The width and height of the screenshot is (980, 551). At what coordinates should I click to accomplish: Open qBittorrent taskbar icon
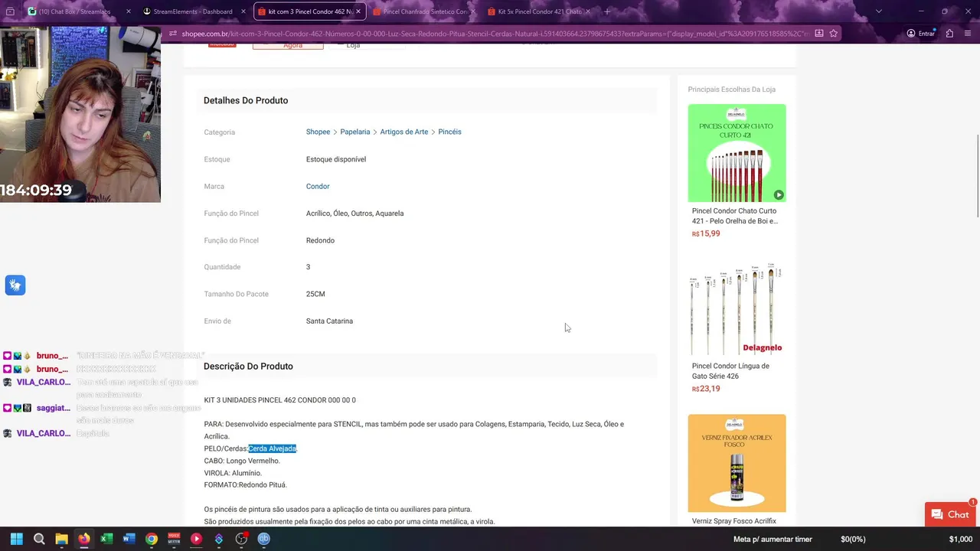click(x=263, y=539)
